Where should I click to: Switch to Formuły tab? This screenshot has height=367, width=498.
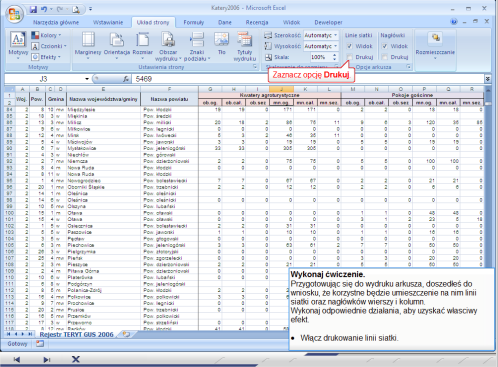pos(194,22)
